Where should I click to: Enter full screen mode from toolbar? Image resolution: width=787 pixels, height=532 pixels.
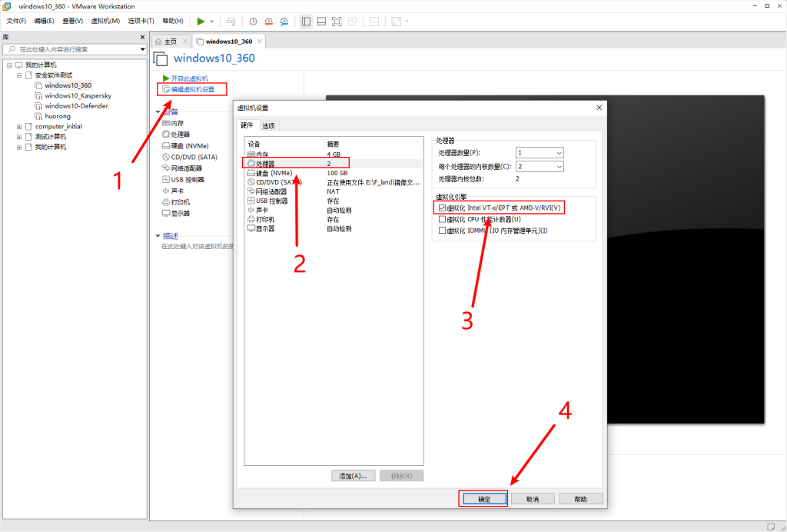click(x=337, y=22)
